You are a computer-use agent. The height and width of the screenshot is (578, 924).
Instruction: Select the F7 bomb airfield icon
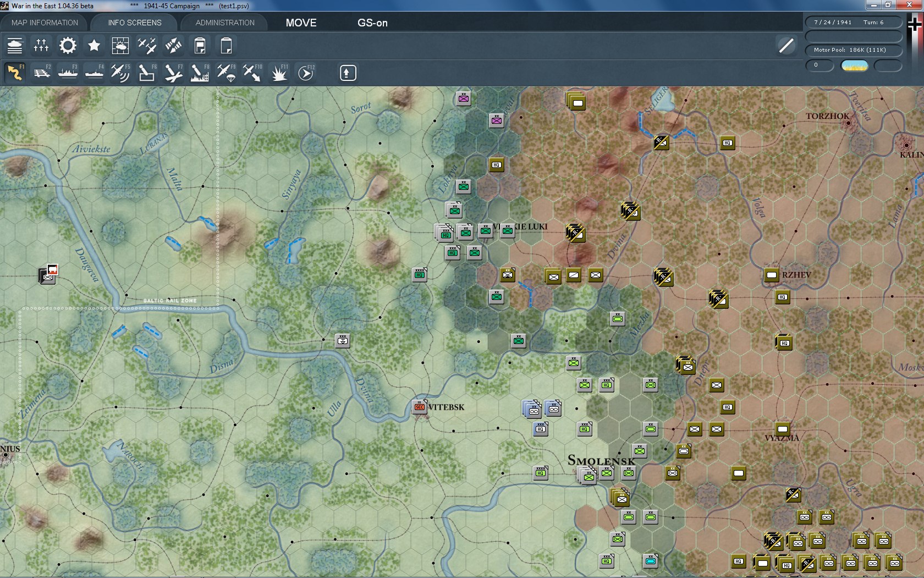click(x=173, y=73)
